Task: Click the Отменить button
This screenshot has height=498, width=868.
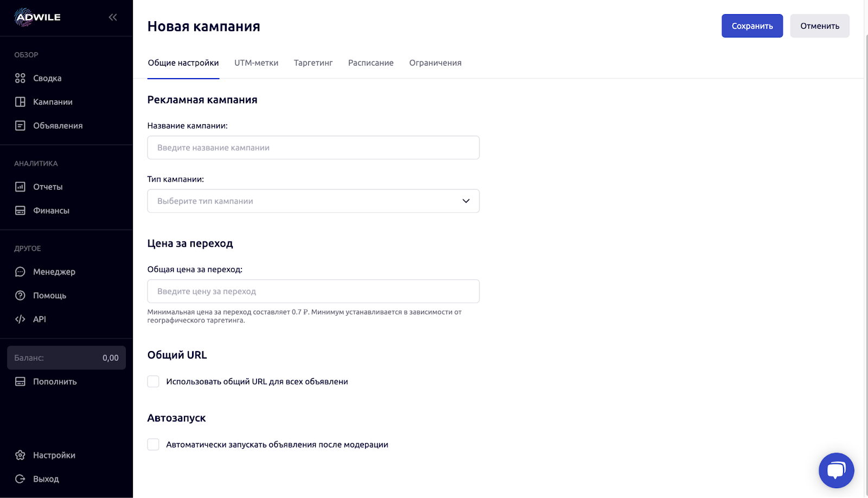Action: (x=820, y=26)
